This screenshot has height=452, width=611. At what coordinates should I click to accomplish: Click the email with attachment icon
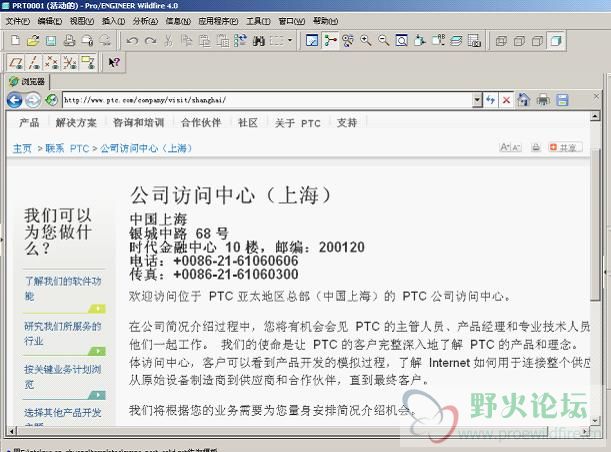[87, 41]
